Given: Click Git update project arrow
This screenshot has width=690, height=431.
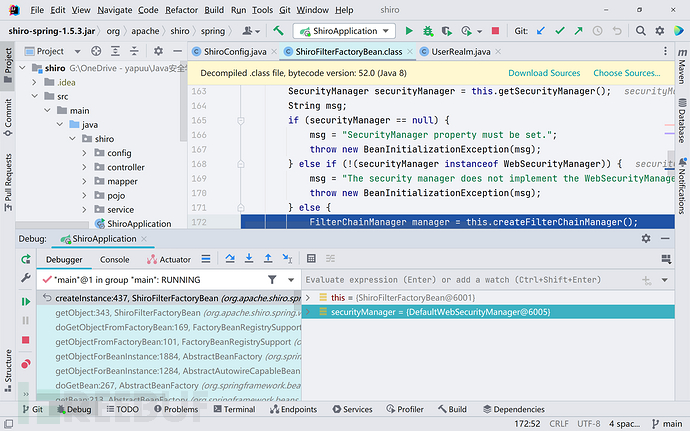Looking at the screenshot, I should pyautogui.click(x=541, y=31).
